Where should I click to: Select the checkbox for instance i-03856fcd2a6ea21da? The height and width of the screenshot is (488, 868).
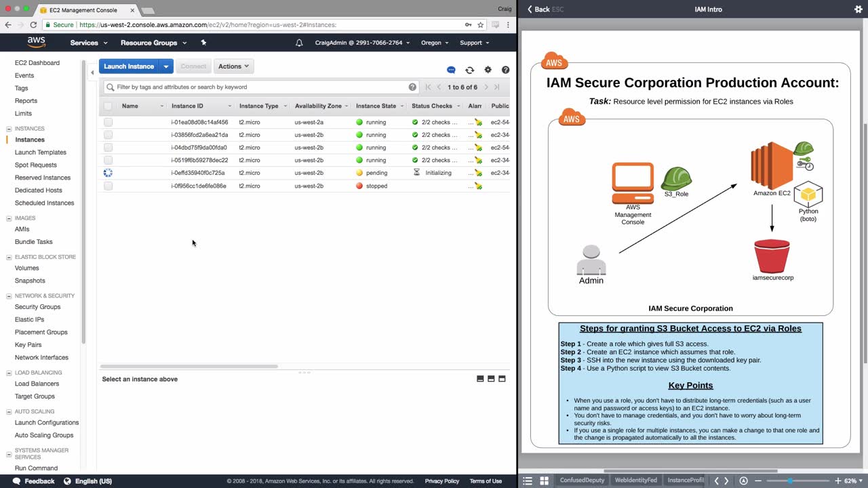click(108, 135)
